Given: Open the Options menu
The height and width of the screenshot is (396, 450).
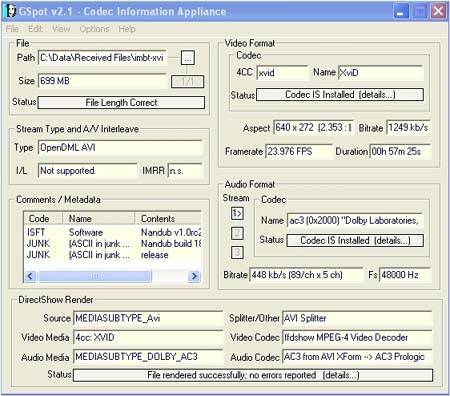Looking at the screenshot, I should click(94, 29).
